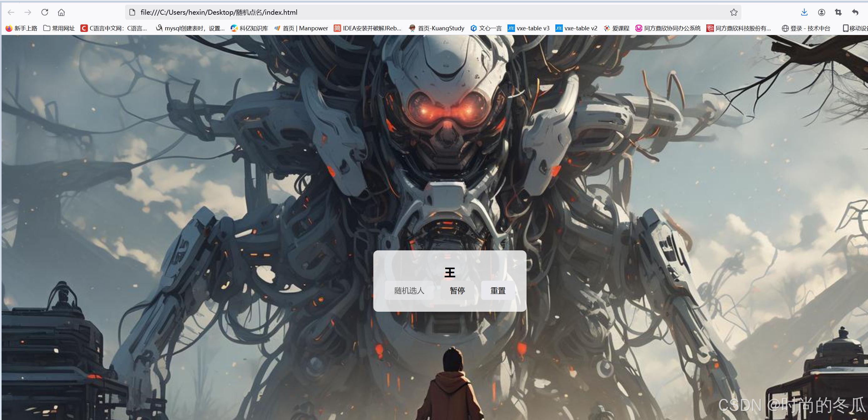Open the 登录 - 技术中台 bookmark

(806, 28)
